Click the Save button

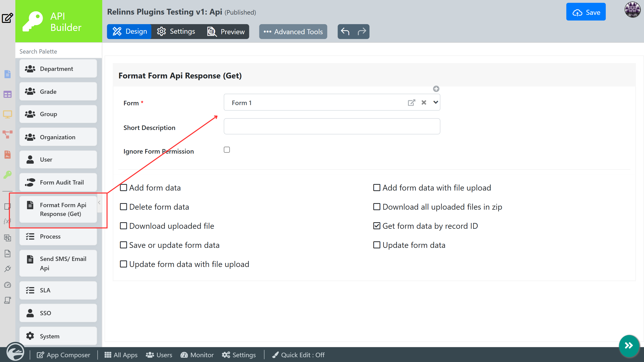586,12
